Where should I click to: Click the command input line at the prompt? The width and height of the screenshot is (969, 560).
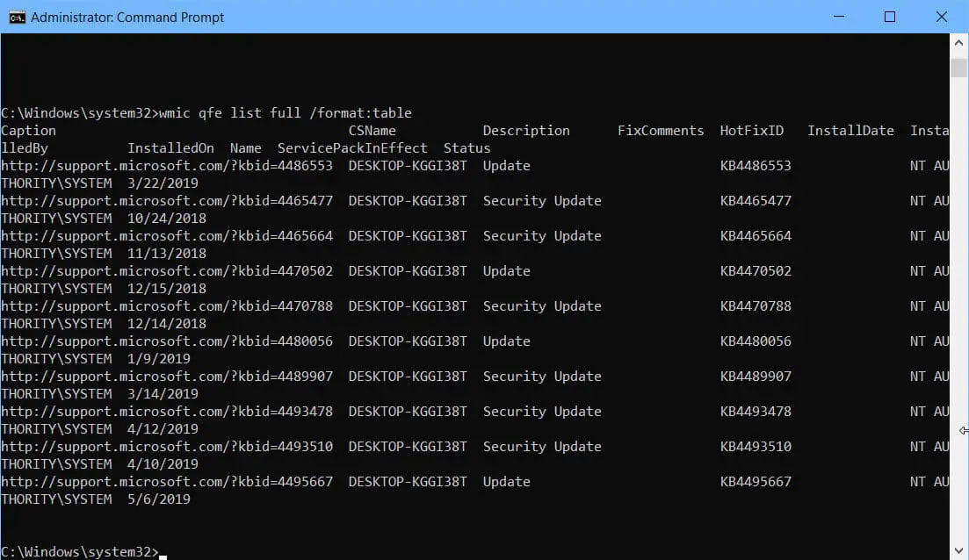click(163, 551)
